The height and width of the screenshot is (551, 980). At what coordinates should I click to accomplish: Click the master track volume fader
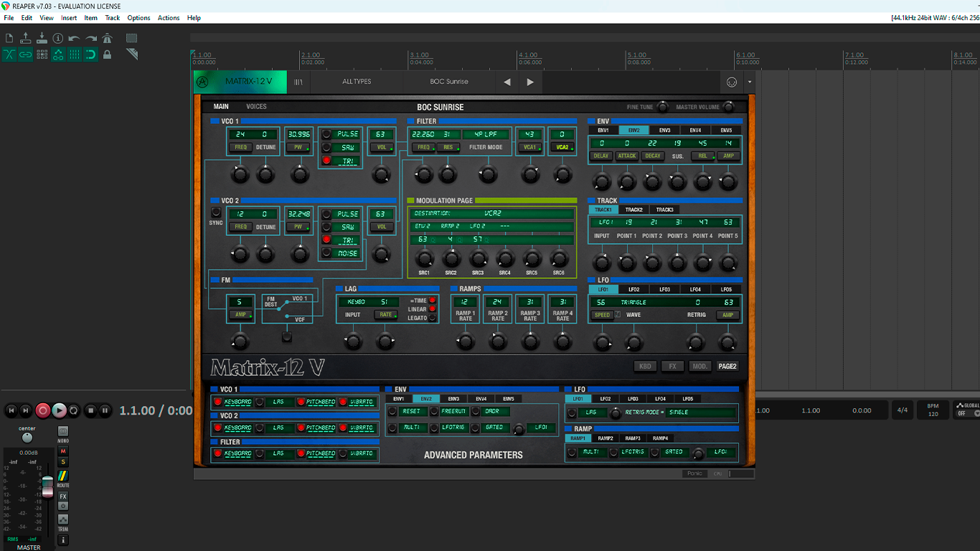[47, 485]
